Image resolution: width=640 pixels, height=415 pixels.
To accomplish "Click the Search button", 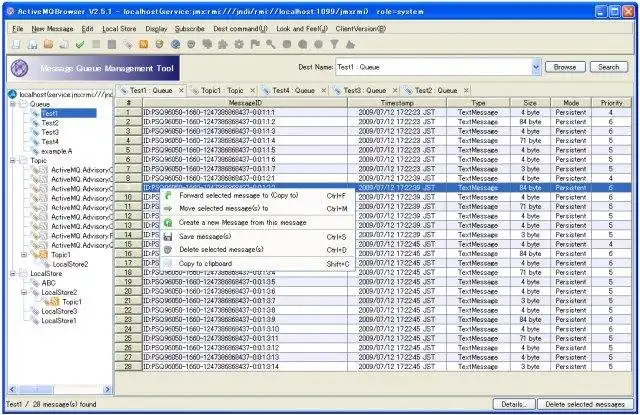I will point(609,67).
